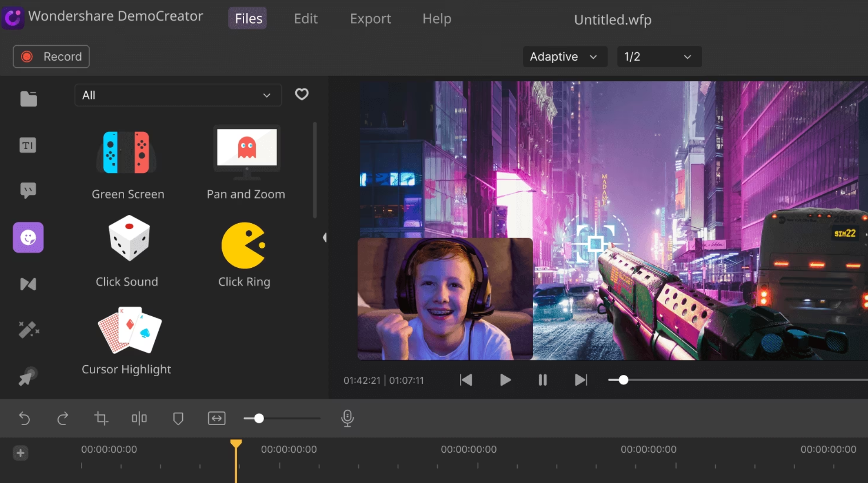The height and width of the screenshot is (483, 868).
Task: Open the Effects panel with the magic wand
Action: coord(28,330)
